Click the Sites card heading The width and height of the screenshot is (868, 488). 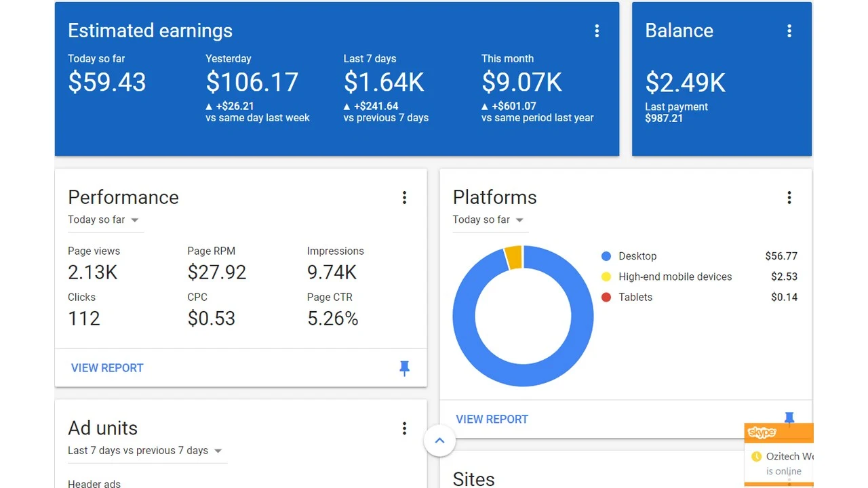click(x=473, y=479)
